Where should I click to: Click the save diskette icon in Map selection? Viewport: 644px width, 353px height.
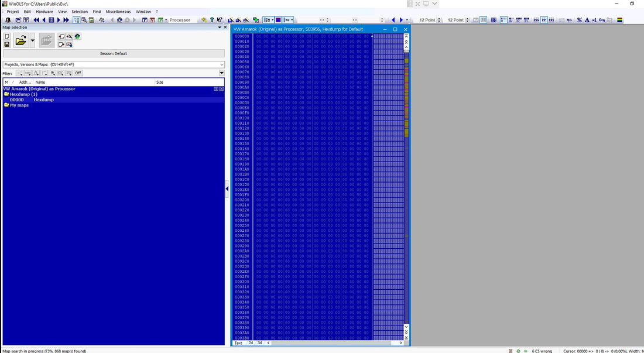[x=7, y=44]
